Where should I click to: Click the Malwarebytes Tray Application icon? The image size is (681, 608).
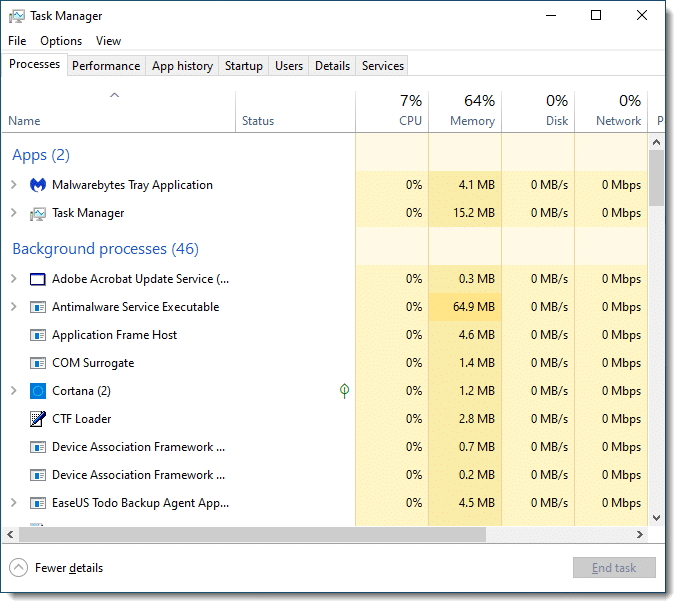point(38,186)
